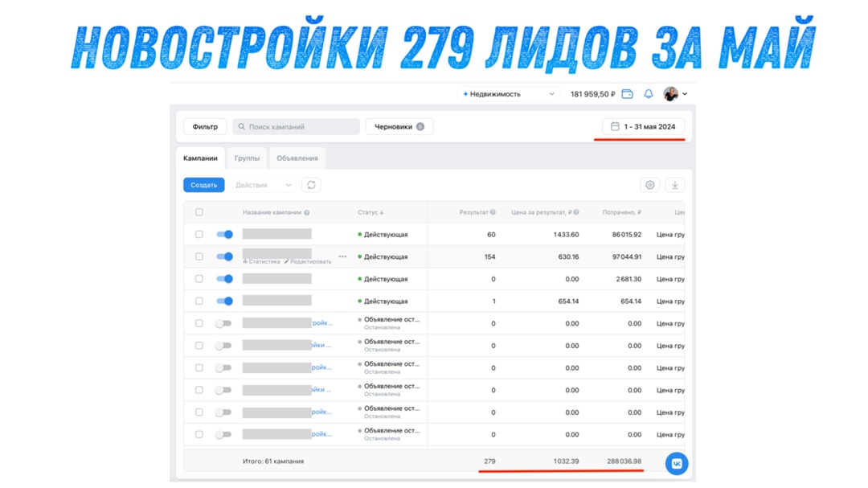
Task: Click the refresh campaigns icon
Action: [311, 185]
